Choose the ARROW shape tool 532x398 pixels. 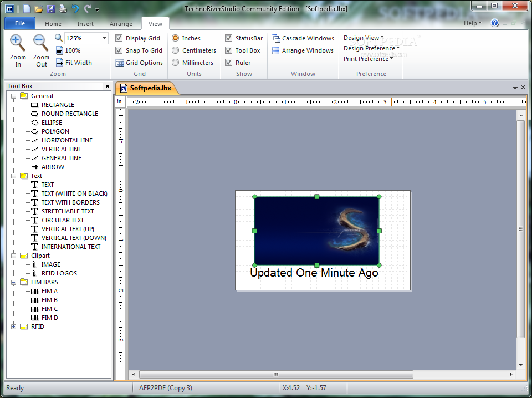53,167
